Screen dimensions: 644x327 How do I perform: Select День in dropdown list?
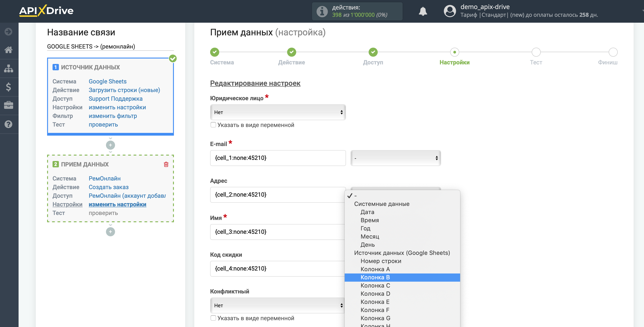point(402,245)
